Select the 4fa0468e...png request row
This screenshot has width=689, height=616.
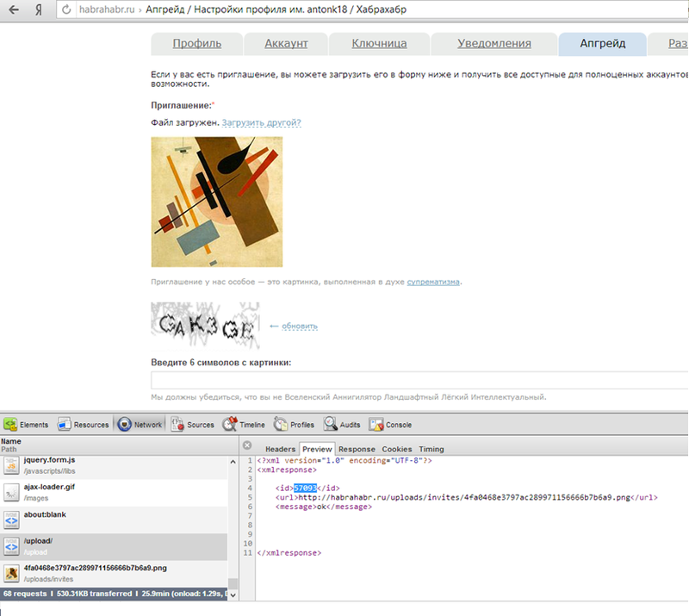[x=114, y=574]
